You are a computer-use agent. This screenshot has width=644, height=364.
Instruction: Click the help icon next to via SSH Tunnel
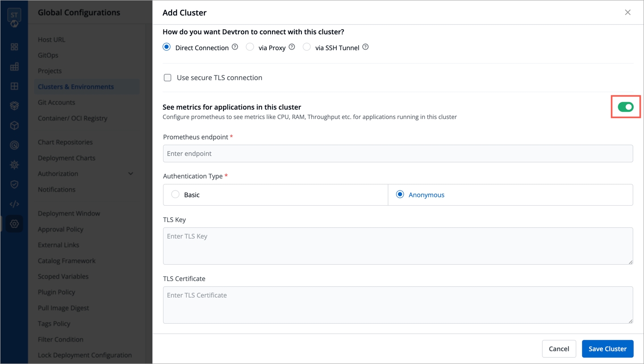coord(366,47)
